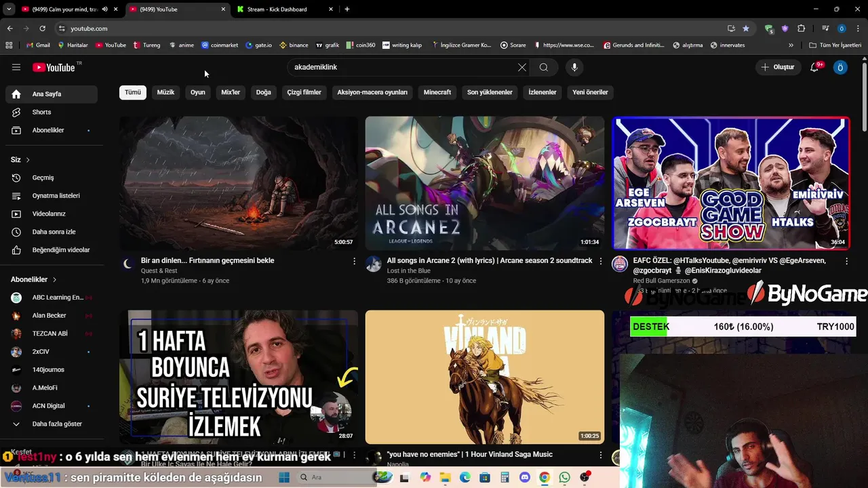Select the 'Yeni öneriler' filter chip
The width and height of the screenshot is (868, 488).
coord(590,92)
